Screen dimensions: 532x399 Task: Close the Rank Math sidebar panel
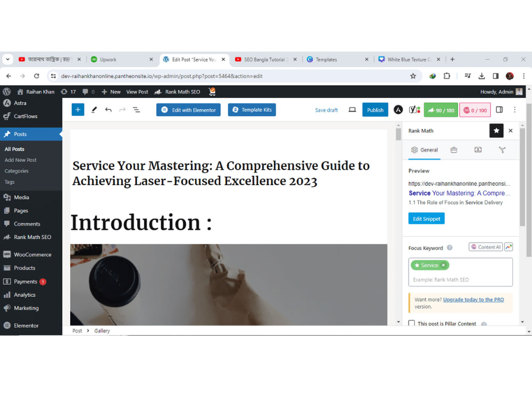tap(511, 131)
